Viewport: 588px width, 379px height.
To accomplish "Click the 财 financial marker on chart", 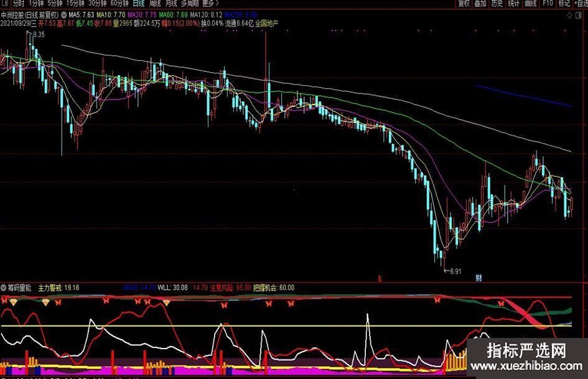I will pos(478,278).
